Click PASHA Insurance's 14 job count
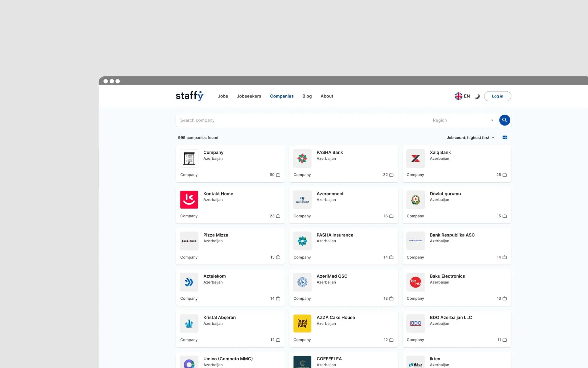 pyautogui.click(x=385, y=257)
